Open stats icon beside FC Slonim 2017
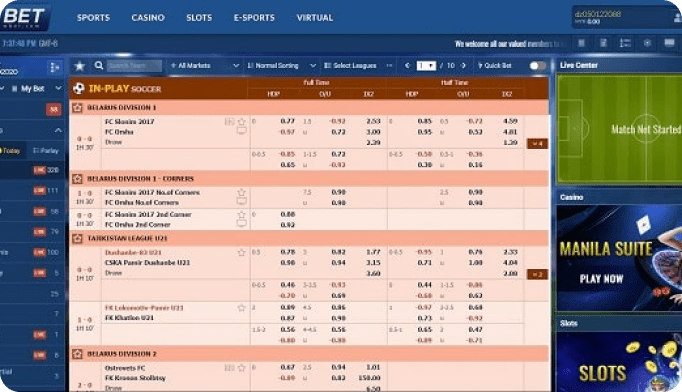 pos(230,122)
